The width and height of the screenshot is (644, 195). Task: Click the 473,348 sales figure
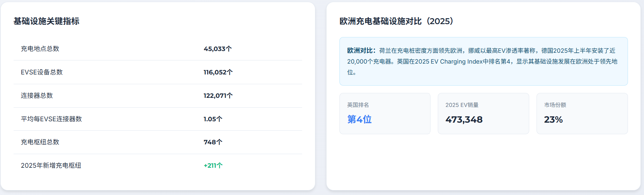click(464, 120)
